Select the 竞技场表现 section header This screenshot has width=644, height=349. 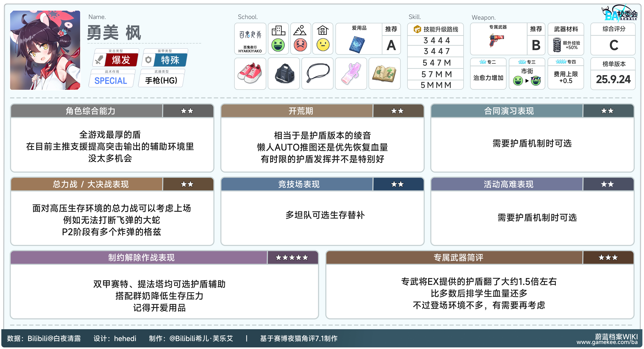[299, 184]
